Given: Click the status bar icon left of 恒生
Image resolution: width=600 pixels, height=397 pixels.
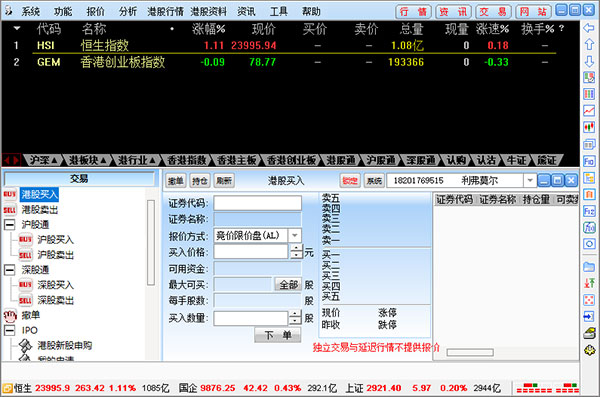Looking at the screenshot, I should pyautogui.click(x=7, y=389).
